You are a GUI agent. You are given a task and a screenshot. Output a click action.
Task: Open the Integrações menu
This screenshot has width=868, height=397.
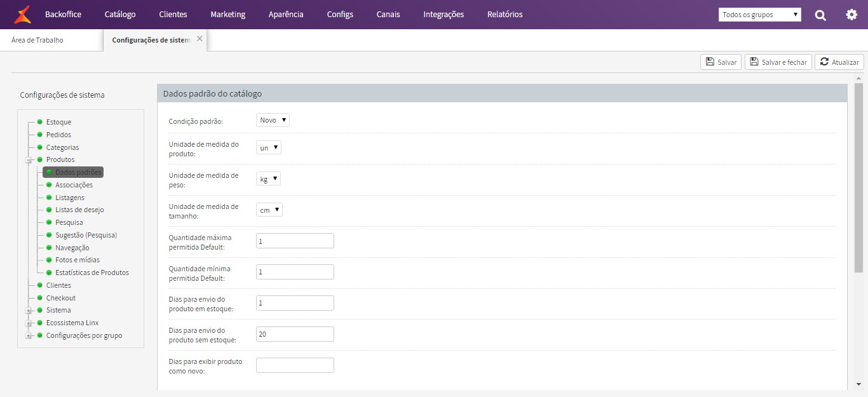pyautogui.click(x=444, y=14)
